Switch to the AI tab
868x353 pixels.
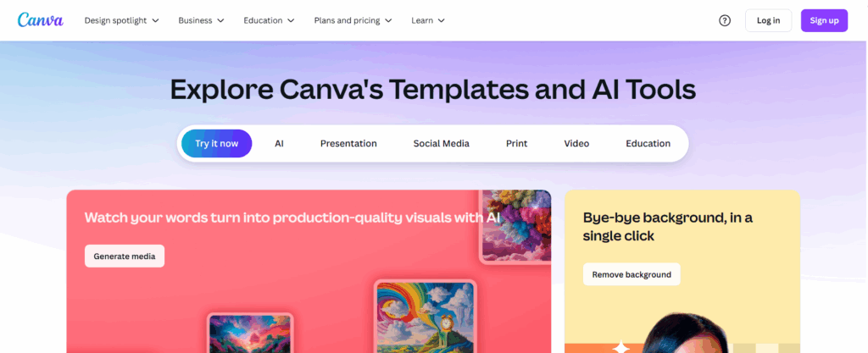pyautogui.click(x=279, y=144)
